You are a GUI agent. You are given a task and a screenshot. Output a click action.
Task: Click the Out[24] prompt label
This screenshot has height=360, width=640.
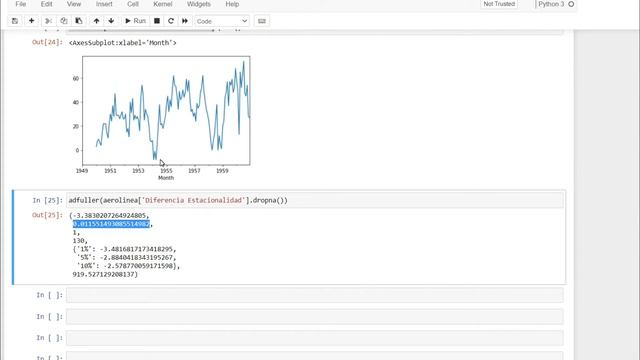pos(47,42)
